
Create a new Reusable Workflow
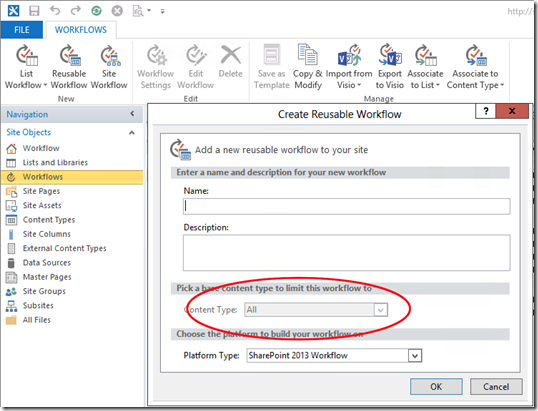(69, 67)
